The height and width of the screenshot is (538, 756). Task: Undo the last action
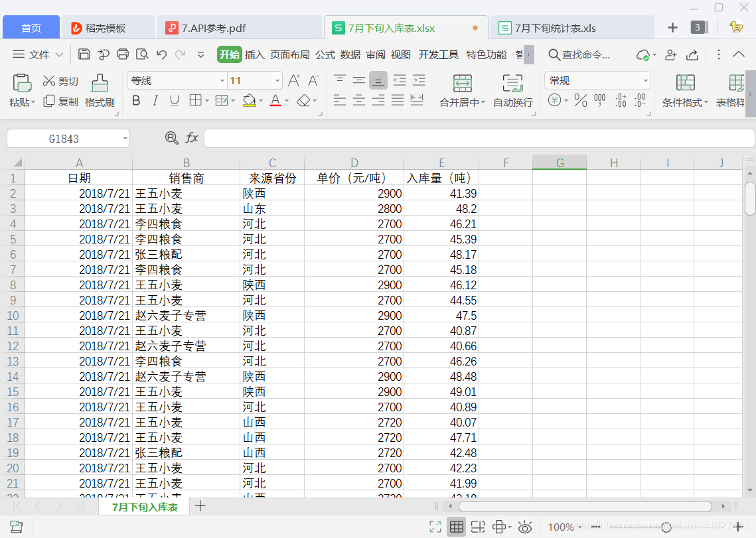[161, 54]
